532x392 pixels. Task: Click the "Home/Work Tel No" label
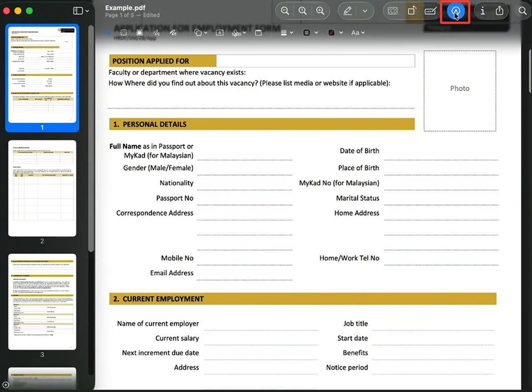[349, 258]
